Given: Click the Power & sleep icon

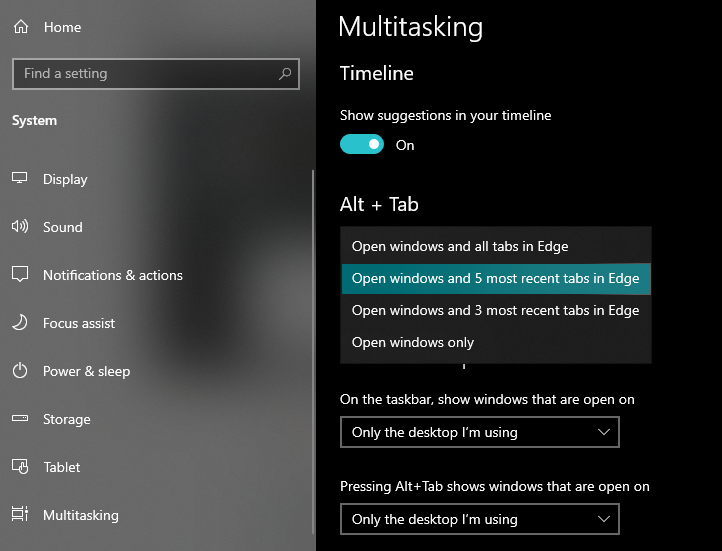Looking at the screenshot, I should (20, 371).
